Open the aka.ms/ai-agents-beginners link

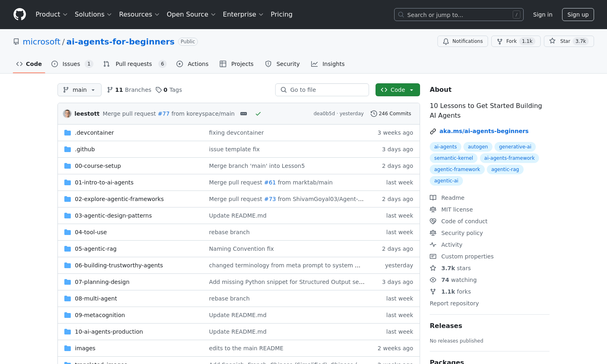click(x=484, y=131)
